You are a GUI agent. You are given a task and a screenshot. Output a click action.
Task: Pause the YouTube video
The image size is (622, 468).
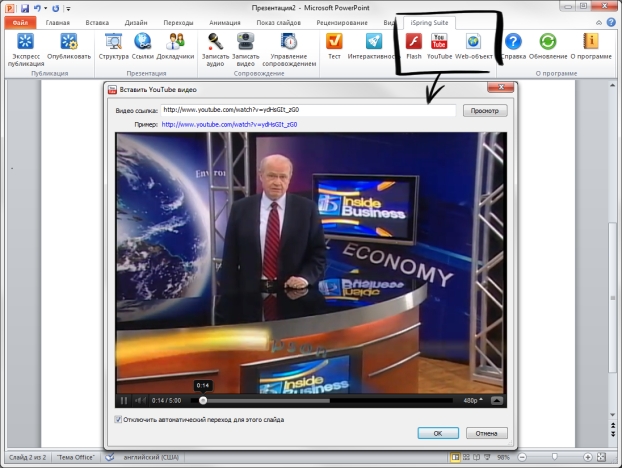(x=124, y=401)
